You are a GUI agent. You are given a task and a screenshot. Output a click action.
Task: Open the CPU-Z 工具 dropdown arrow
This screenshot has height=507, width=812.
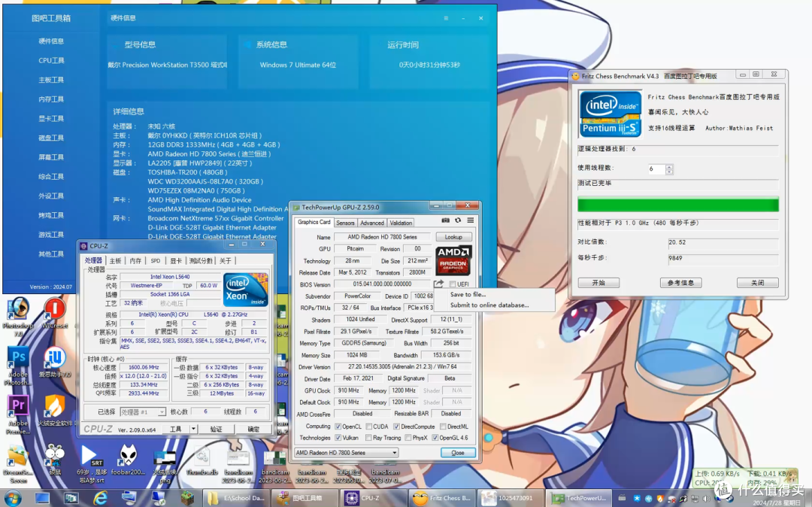click(x=194, y=429)
